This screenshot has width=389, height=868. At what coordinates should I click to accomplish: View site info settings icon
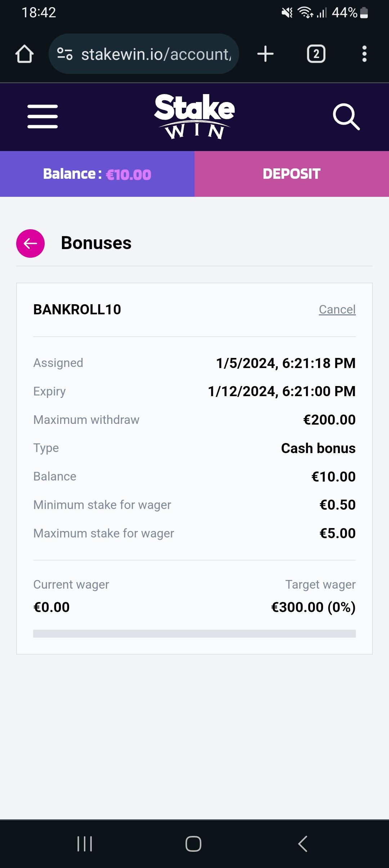click(65, 54)
